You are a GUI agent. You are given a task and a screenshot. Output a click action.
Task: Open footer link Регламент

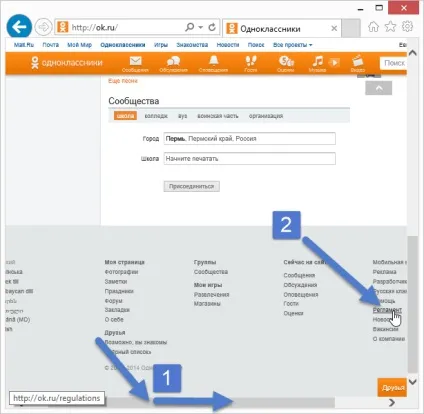[387, 310]
